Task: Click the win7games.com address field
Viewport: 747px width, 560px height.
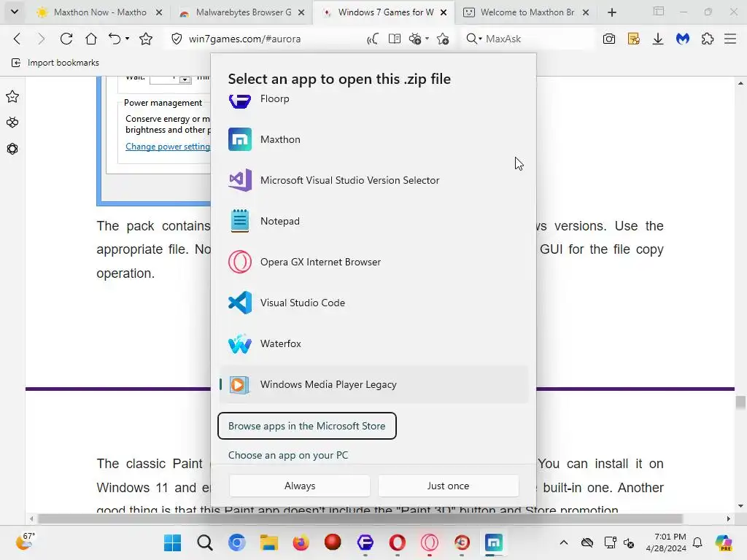Action: coord(244,39)
